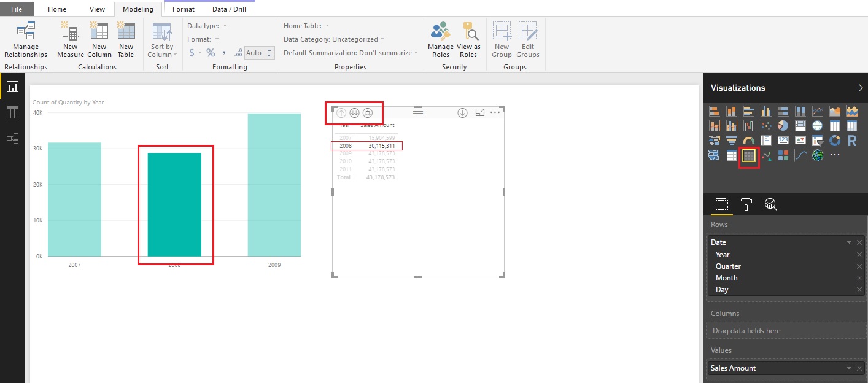Import custom visual via ellipsis
The width and height of the screenshot is (868, 383).
834,155
